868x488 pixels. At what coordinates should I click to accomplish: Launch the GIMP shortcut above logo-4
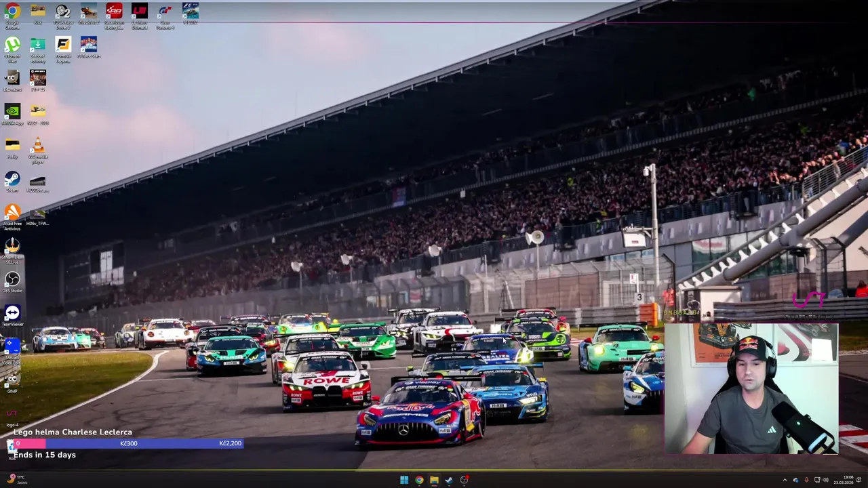(12, 384)
